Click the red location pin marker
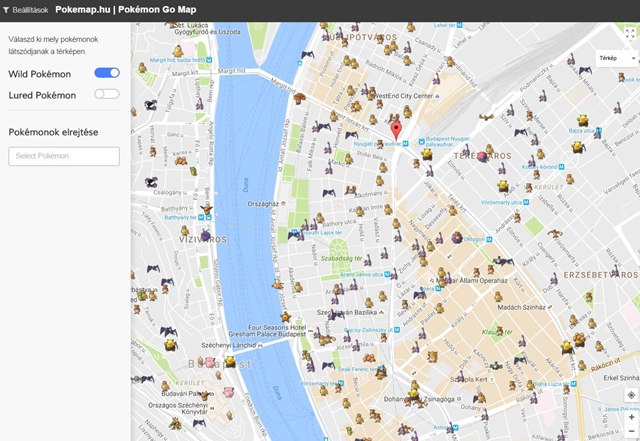The height and width of the screenshot is (441, 640). pyautogui.click(x=396, y=131)
